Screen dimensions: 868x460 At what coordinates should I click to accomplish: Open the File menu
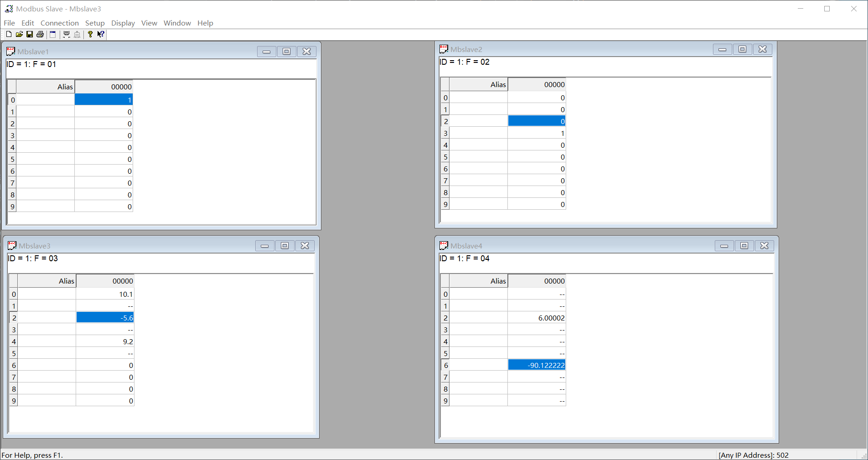(x=9, y=23)
